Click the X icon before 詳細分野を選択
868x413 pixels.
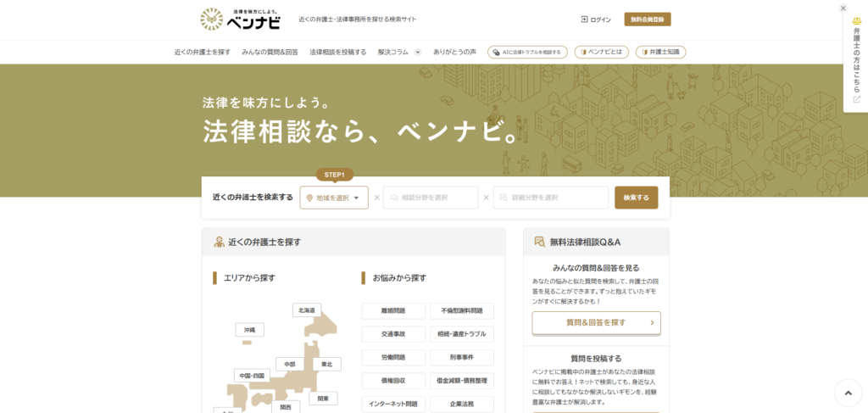(x=487, y=198)
